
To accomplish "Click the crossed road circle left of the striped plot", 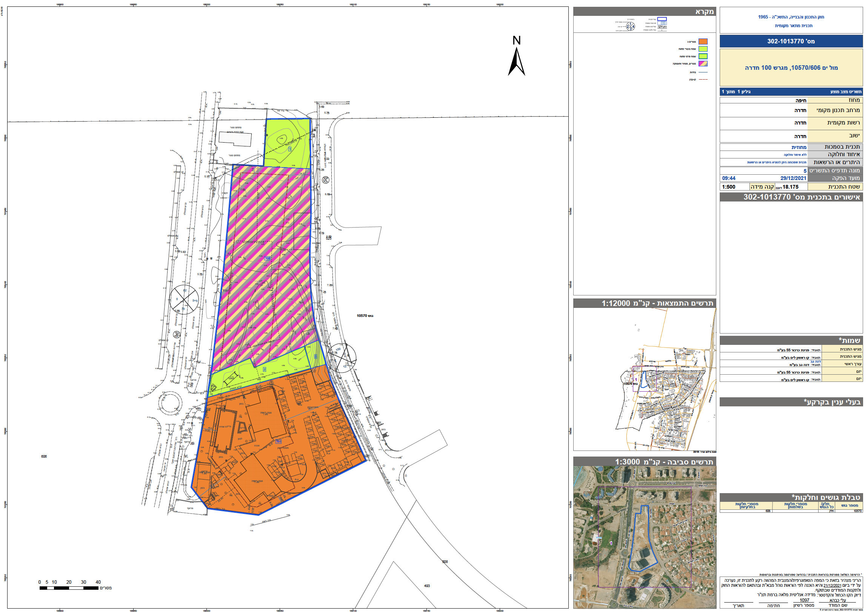I will [x=184, y=300].
